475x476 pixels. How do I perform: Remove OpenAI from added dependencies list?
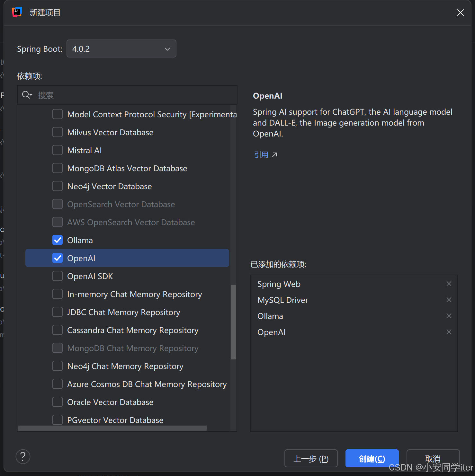tap(449, 332)
